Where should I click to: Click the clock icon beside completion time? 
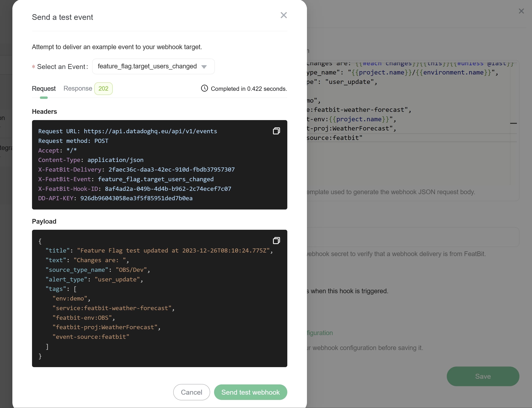point(204,88)
